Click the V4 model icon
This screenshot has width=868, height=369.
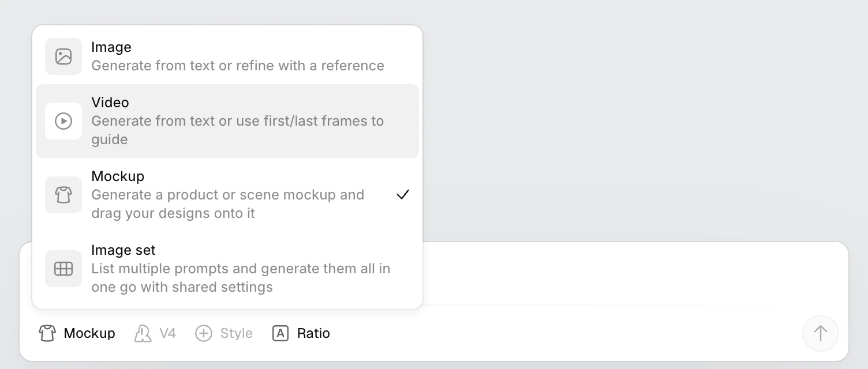click(143, 333)
